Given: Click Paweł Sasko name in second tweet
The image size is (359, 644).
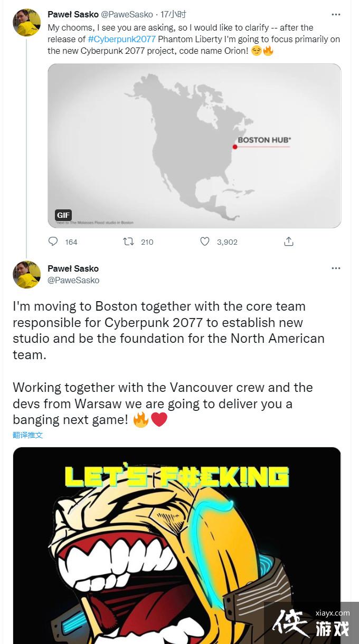Looking at the screenshot, I should pos(73,268).
